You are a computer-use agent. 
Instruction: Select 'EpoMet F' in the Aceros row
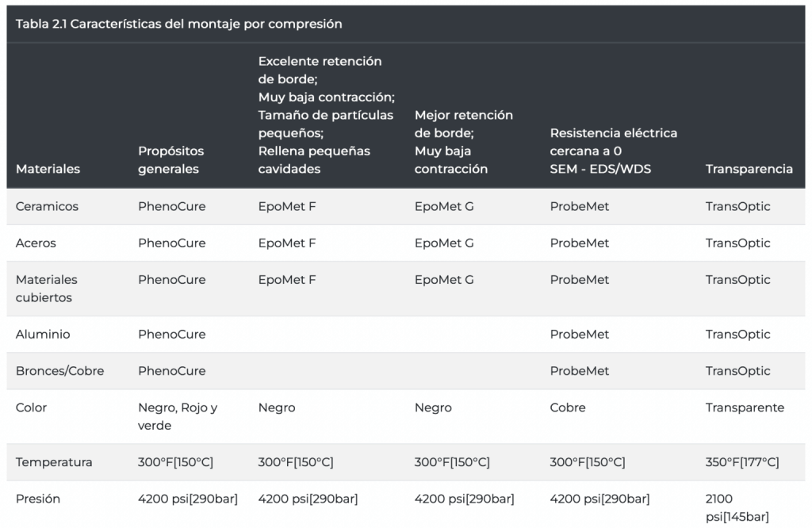click(287, 243)
